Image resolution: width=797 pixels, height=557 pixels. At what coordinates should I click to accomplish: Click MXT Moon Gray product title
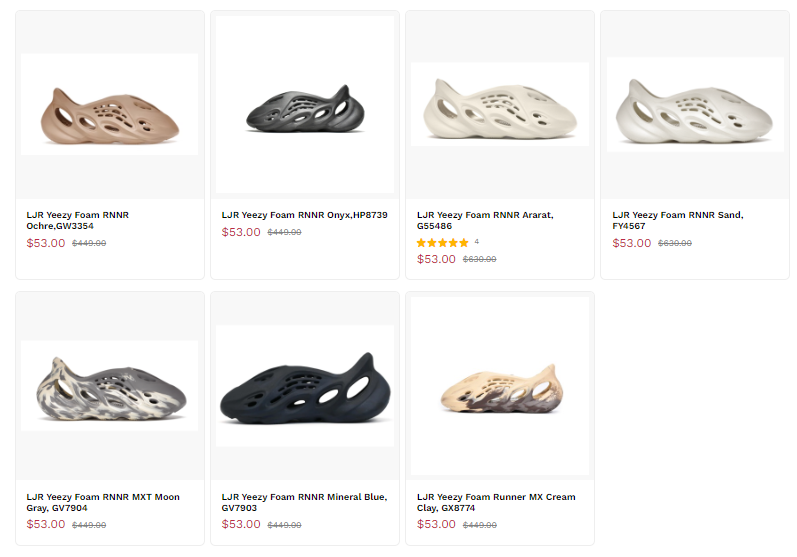104,502
